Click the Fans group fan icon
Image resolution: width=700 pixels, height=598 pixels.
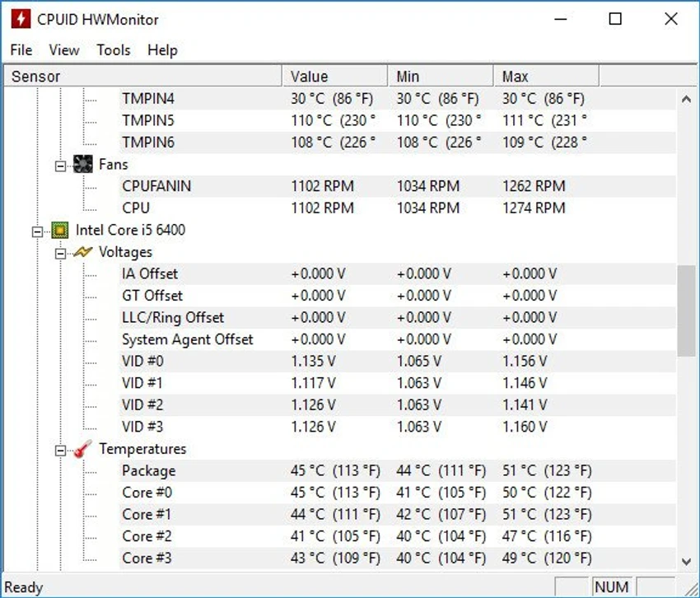click(83, 165)
